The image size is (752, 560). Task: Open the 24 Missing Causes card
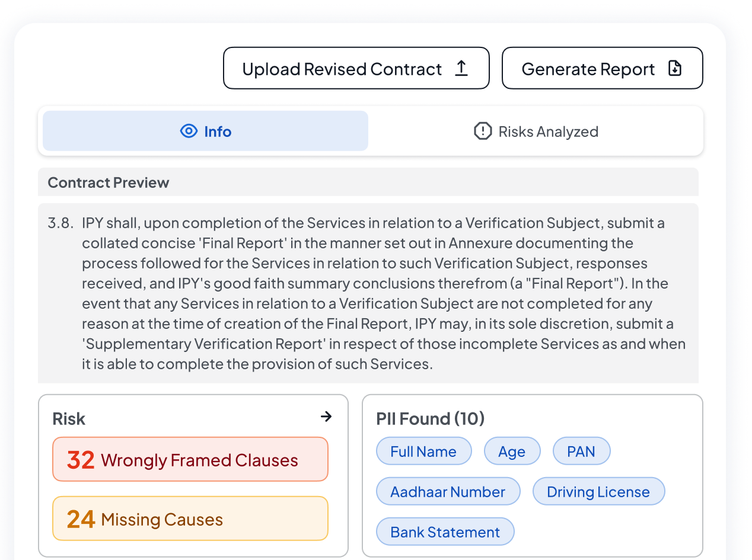(190, 519)
